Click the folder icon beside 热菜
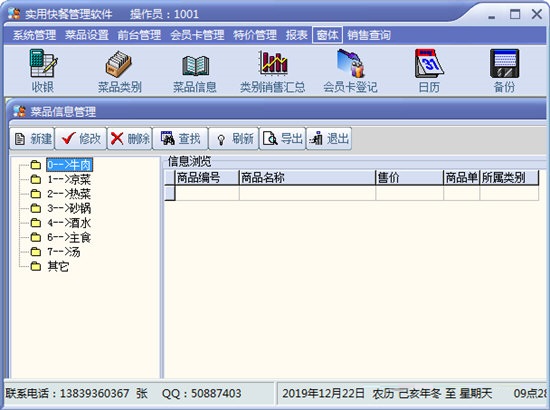This screenshot has width=550, height=410. (x=35, y=194)
